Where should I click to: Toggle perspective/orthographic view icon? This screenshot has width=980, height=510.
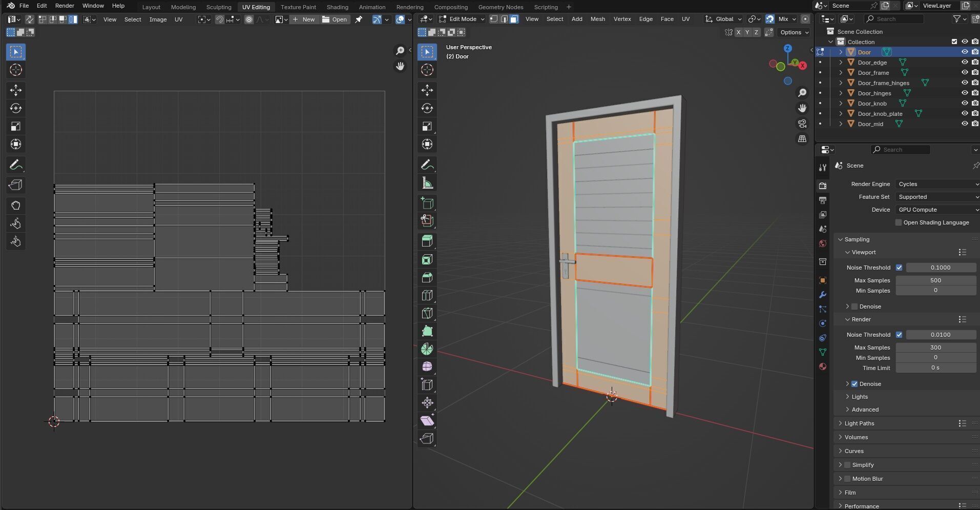click(802, 139)
